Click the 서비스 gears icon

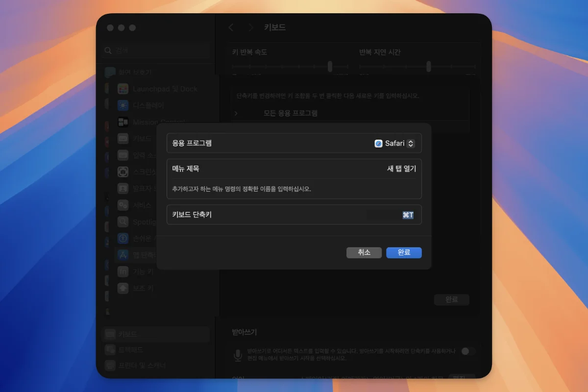[123, 205]
